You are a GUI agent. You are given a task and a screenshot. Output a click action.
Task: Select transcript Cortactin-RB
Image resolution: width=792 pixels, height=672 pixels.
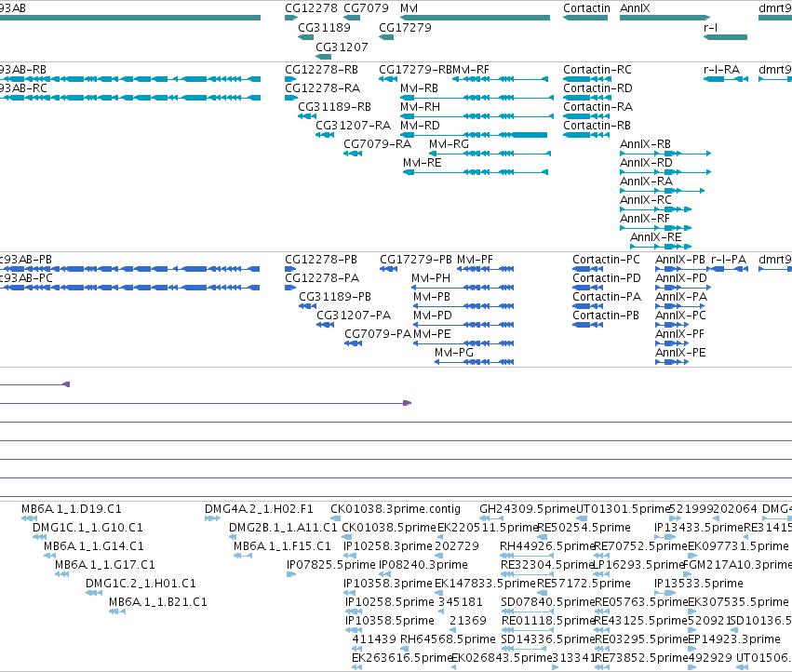597,126
